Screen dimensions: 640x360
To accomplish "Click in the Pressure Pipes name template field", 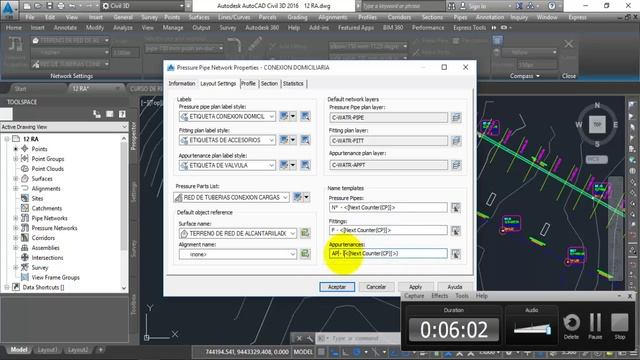I will 388,207.
